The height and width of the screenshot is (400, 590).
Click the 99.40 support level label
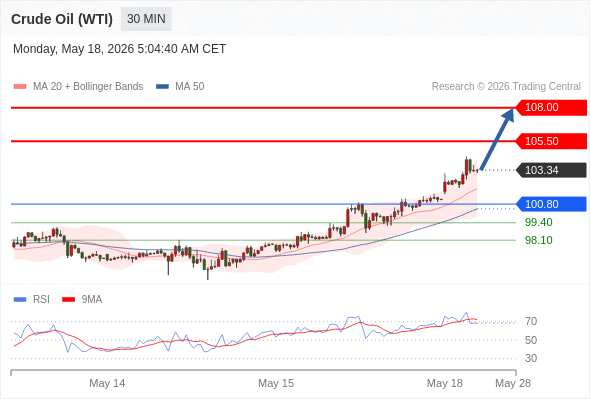539,222
